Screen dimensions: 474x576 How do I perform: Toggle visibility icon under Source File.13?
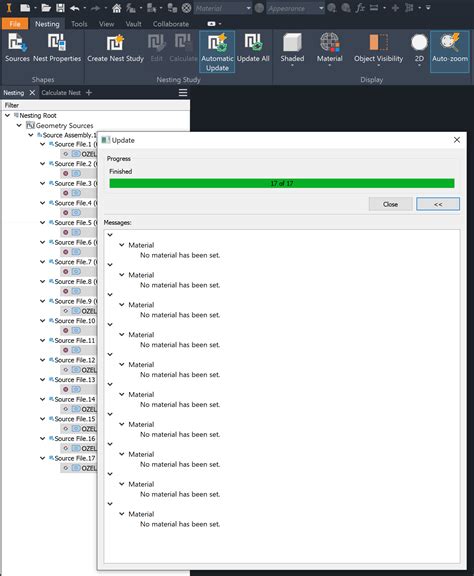(x=65, y=389)
